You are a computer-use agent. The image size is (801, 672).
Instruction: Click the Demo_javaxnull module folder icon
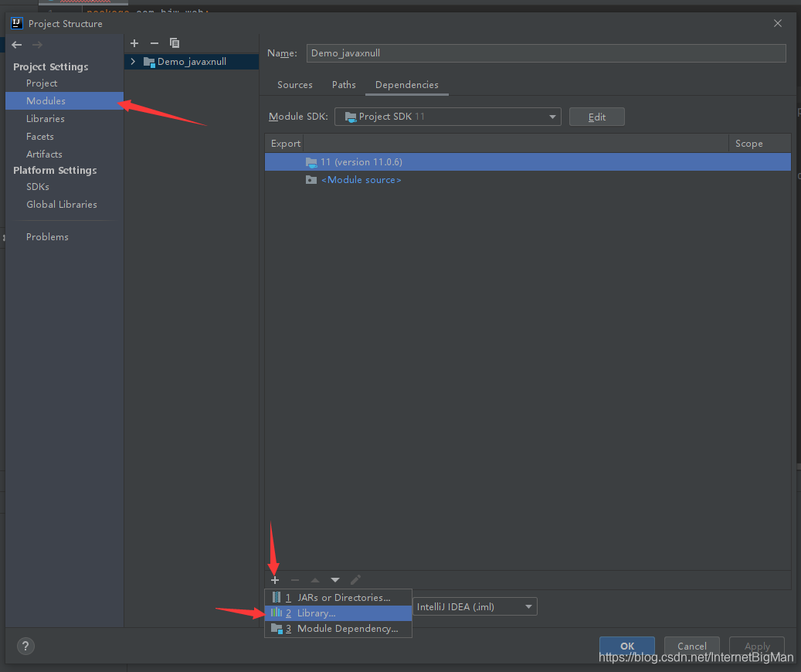[x=149, y=62]
